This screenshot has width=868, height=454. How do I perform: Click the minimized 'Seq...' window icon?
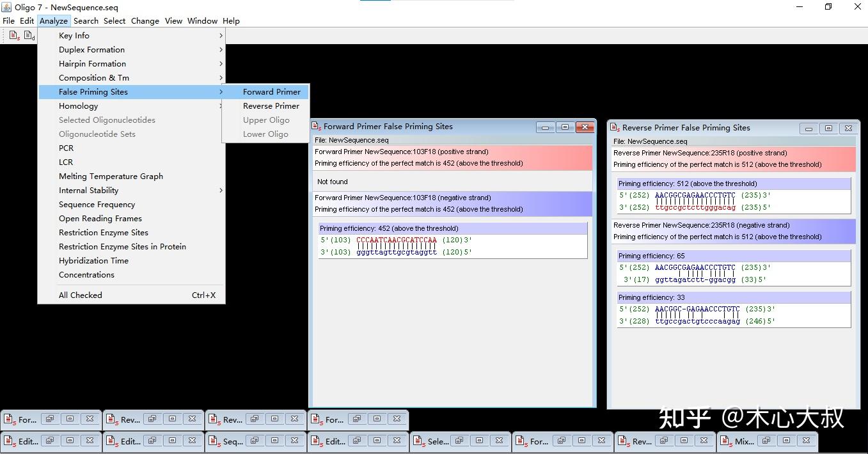[x=214, y=441]
